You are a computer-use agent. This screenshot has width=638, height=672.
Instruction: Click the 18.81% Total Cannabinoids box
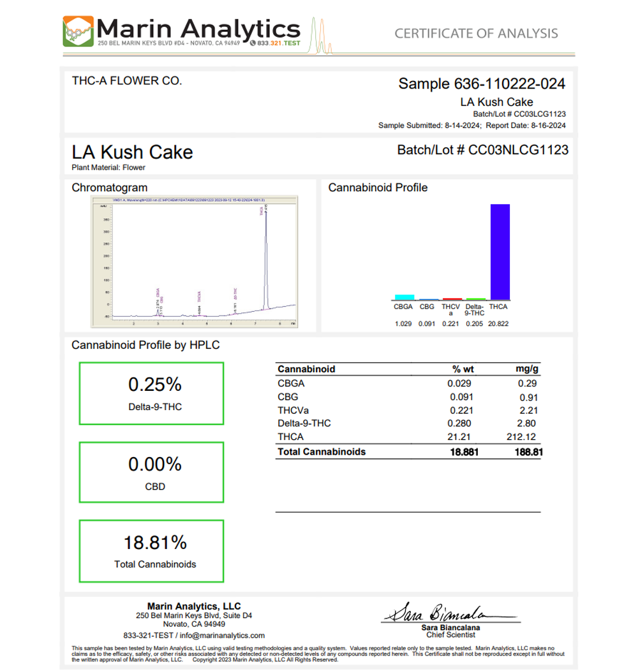coord(151,551)
